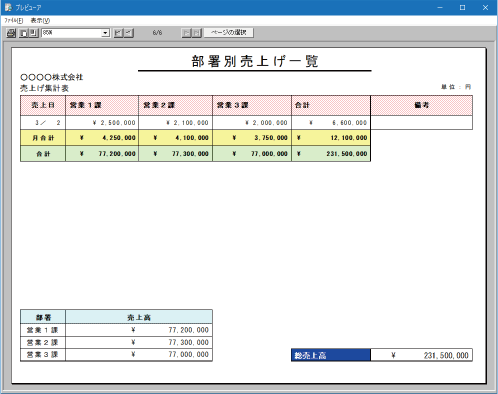Go to the first page
Viewport: 498px width, 394px height.
[118, 33]
